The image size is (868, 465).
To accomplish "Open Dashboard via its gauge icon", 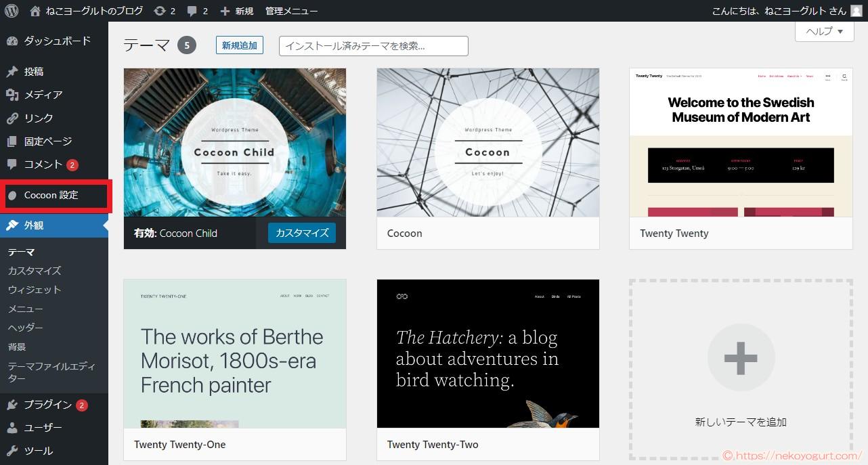I will 12,41.
